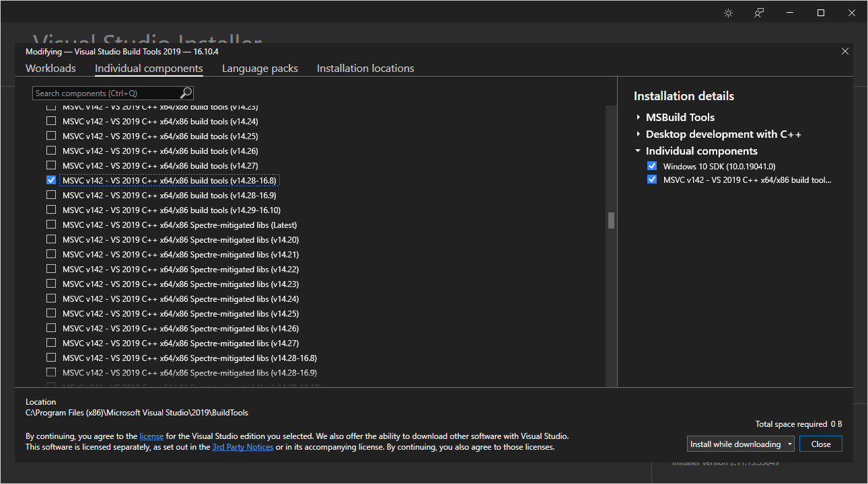Uncheck Windows 10 SDK in Installation details

[651, 166]
